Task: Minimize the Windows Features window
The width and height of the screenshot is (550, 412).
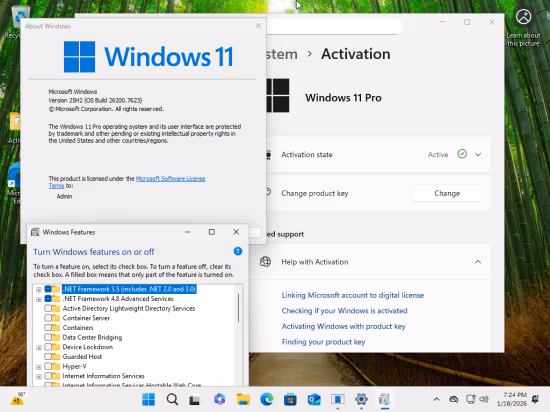Action: point(187,232)
